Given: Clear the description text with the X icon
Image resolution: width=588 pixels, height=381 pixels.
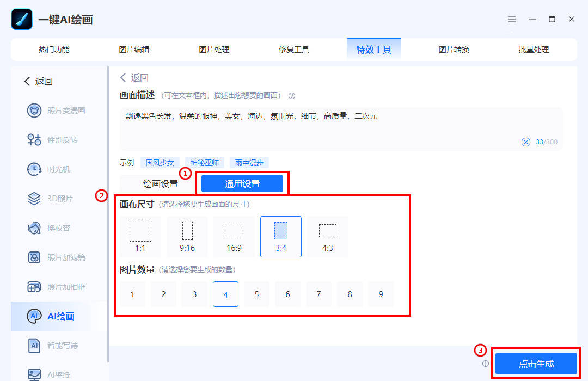Looking at the screenshot, I should click(x=526, y=142).
